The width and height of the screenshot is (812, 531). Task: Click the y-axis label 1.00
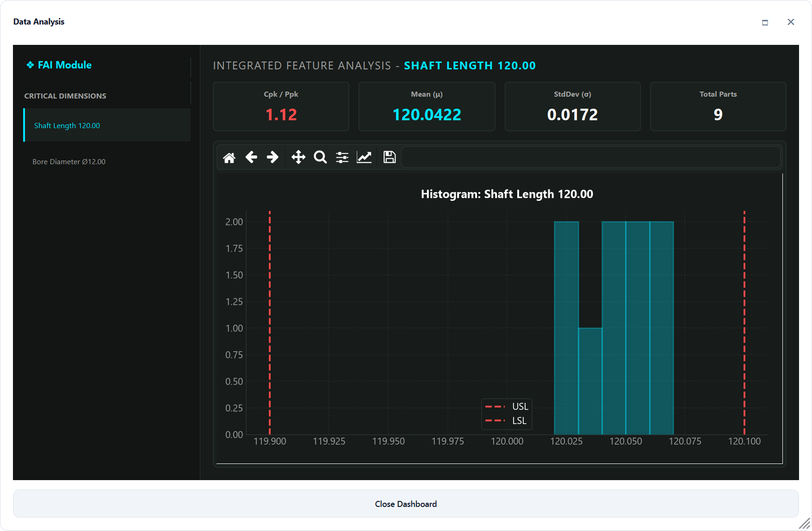[x=234, y=328]
